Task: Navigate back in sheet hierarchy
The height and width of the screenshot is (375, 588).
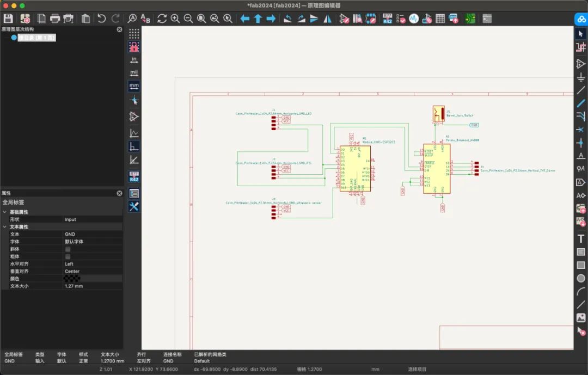Action: pyautogui.click(x=244, y=19)
